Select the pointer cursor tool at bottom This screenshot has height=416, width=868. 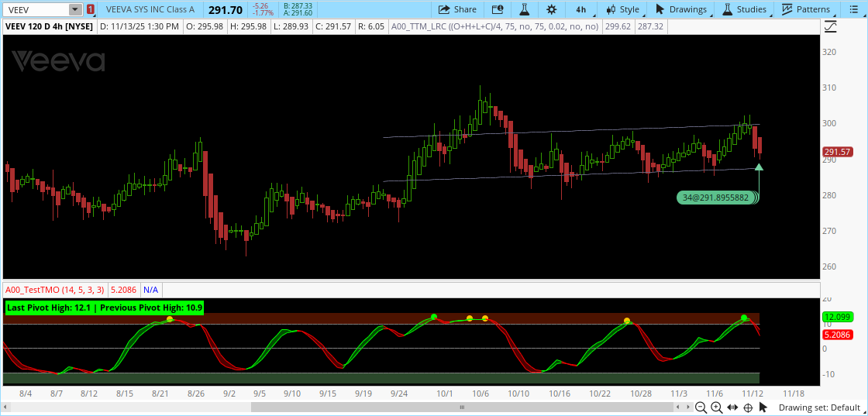(764, 407)
